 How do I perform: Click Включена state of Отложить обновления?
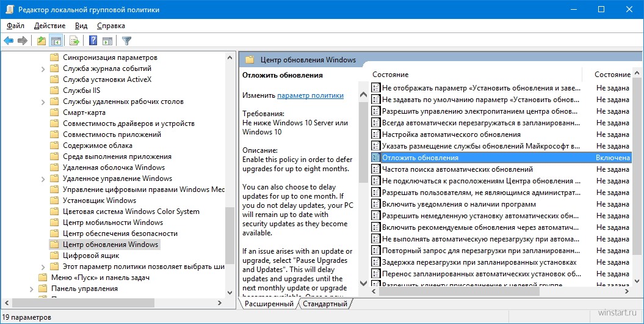(x=613, y=158)
